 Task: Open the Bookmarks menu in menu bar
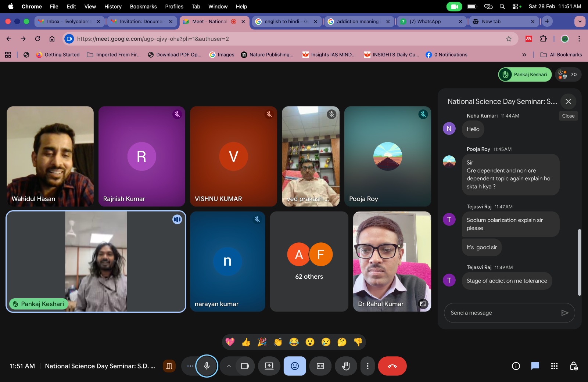click(x=143, y=7)
